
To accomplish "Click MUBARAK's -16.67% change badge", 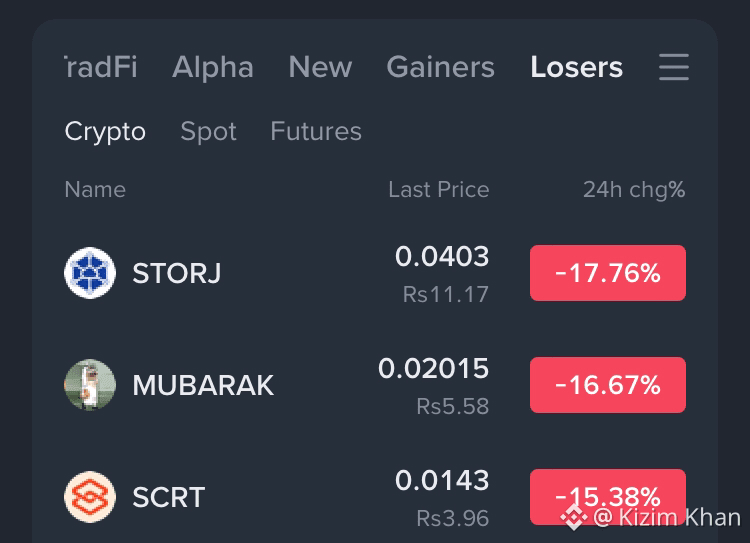I will [x=607, y=385].
